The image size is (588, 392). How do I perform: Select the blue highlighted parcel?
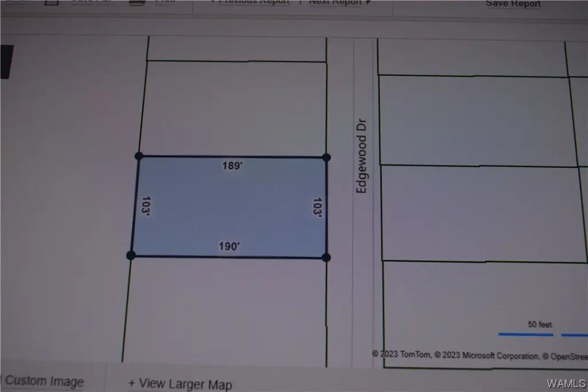pos(230,207)
